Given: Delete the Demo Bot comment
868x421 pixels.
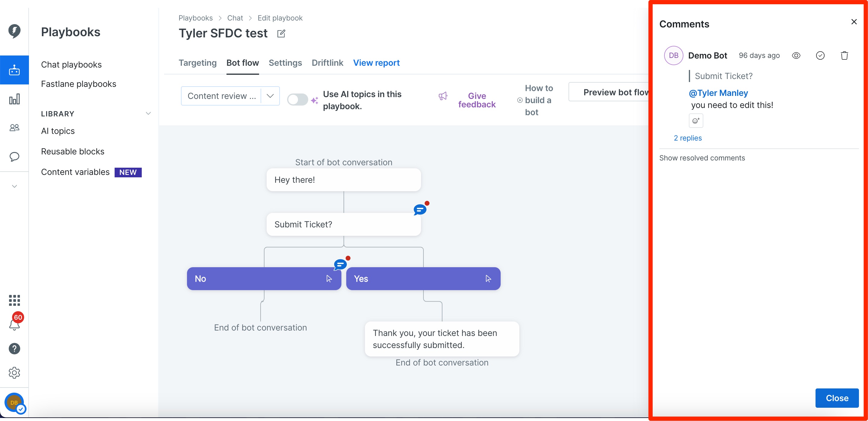Looking at the screenshot, I should pos(844,55).
